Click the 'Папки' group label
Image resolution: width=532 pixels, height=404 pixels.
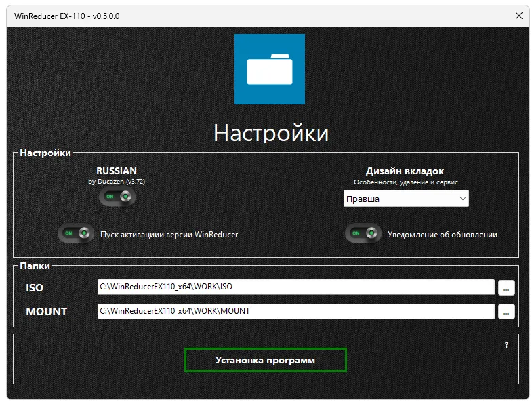[35, 266]
